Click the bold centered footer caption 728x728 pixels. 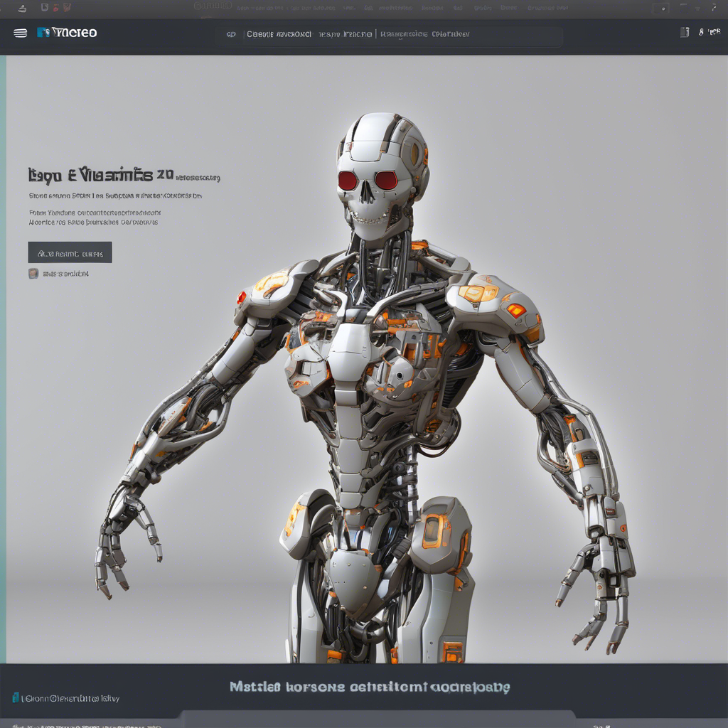pos(370,687)
